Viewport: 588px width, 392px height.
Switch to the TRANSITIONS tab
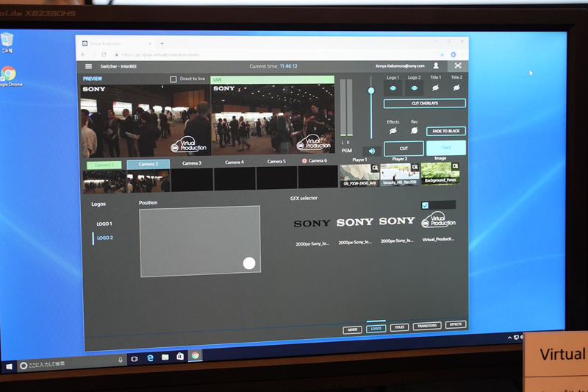(x=427, y=326)
